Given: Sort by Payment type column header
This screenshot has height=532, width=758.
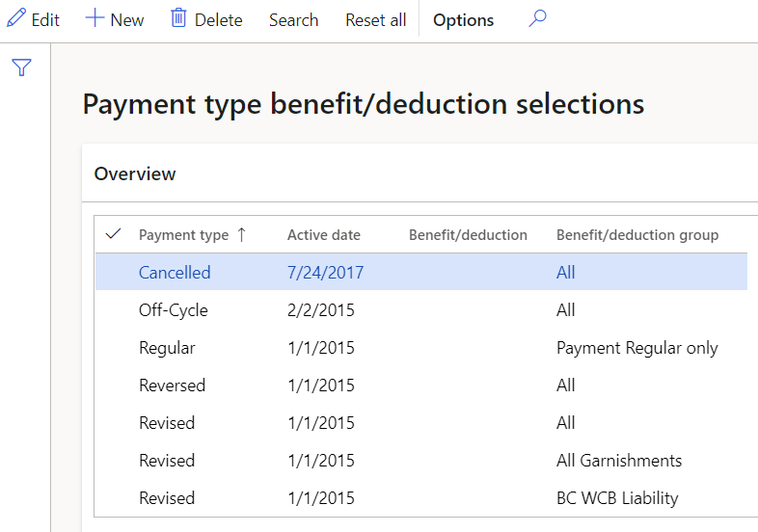Looking at the screenshot, I should (x=183, y=235).
